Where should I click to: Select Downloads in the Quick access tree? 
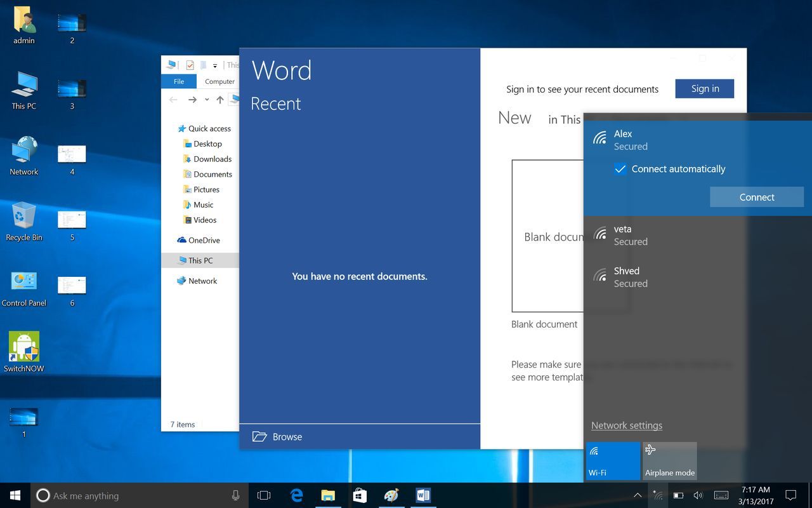(x=212, y=159)
